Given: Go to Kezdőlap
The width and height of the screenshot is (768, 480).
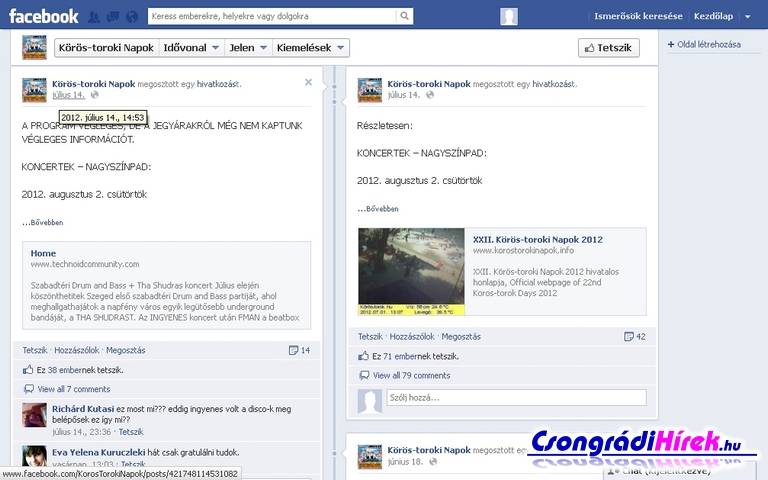Looking at the screenshot, I should (x=713, y=16).
